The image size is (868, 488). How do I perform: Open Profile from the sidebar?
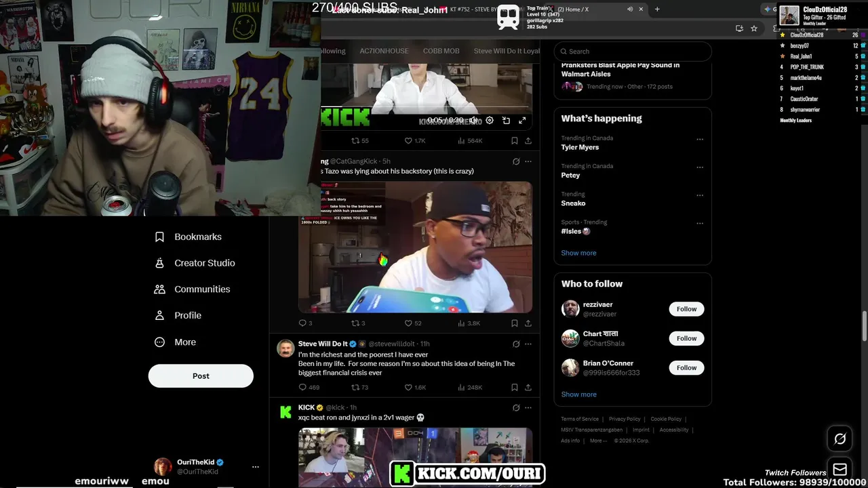[178, 316]
